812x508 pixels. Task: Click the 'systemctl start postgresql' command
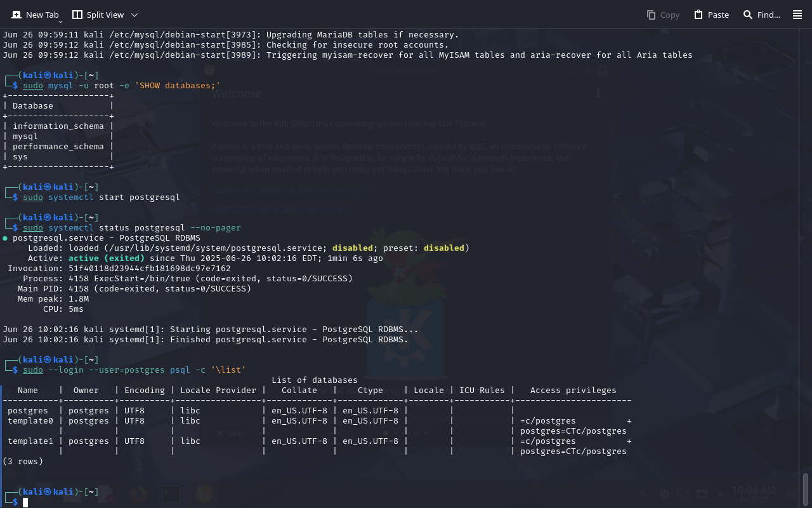(114, 197)
